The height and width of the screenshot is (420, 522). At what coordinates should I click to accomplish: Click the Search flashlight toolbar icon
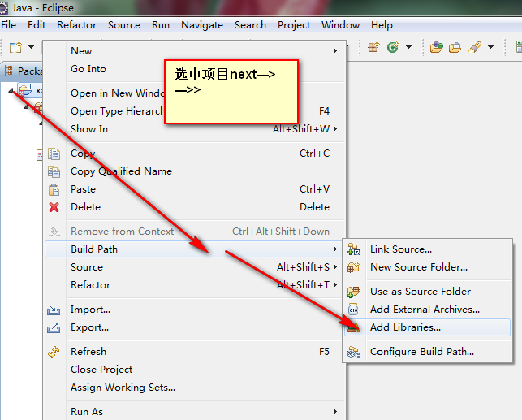coord(475,47)
